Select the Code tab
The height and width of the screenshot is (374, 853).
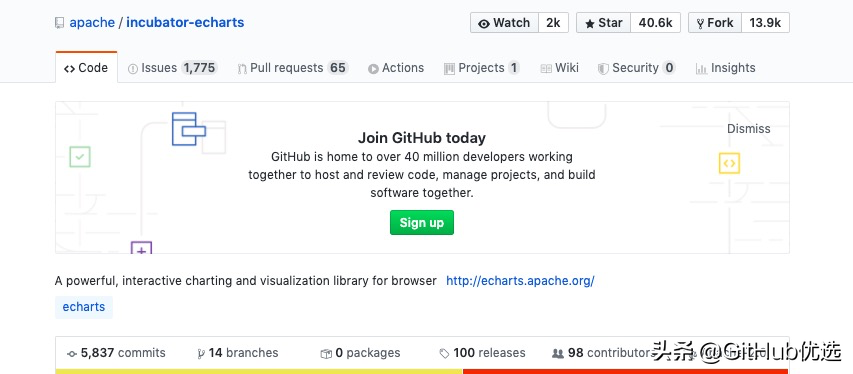(x=86, y=68)
